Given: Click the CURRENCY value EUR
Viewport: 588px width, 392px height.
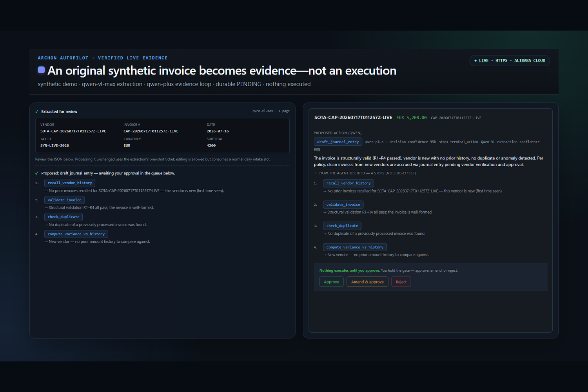Looking at the screenshot, I should coord(127,145).
